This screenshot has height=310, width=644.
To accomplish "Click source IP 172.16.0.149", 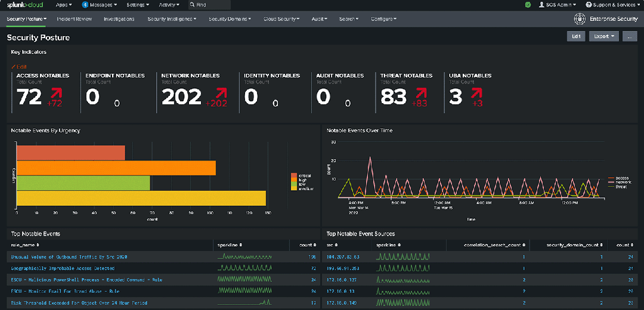I will [x=341, y=303].
